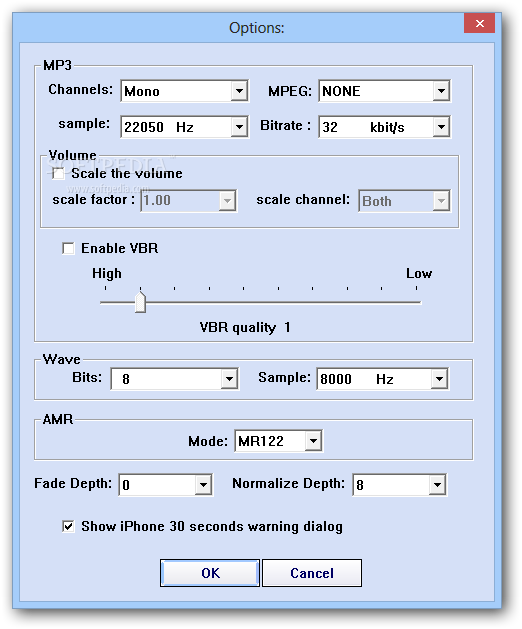Click the disabled scale channel Both combo

coord(404,201)
